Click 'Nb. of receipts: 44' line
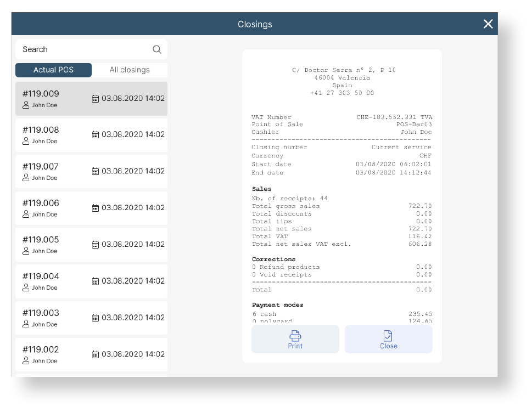Image resolution: width=532 pixels, height=412 pixels. tap(290, 199)
